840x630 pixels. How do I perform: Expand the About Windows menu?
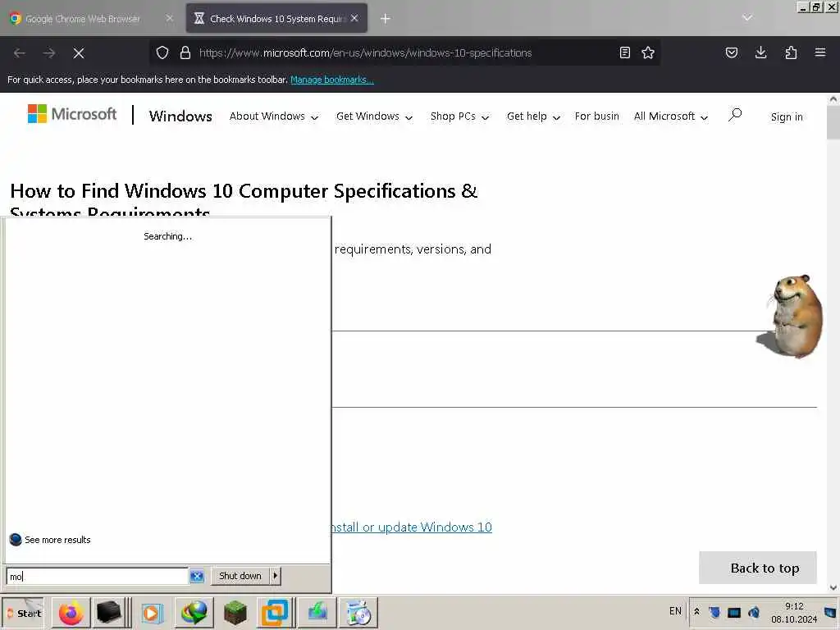[x=274, y=116]
